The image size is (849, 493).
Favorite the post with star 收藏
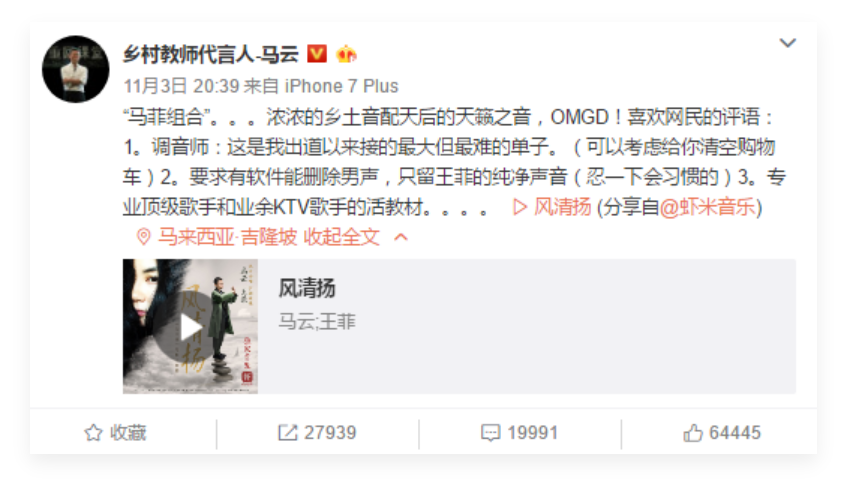[115, 432]
